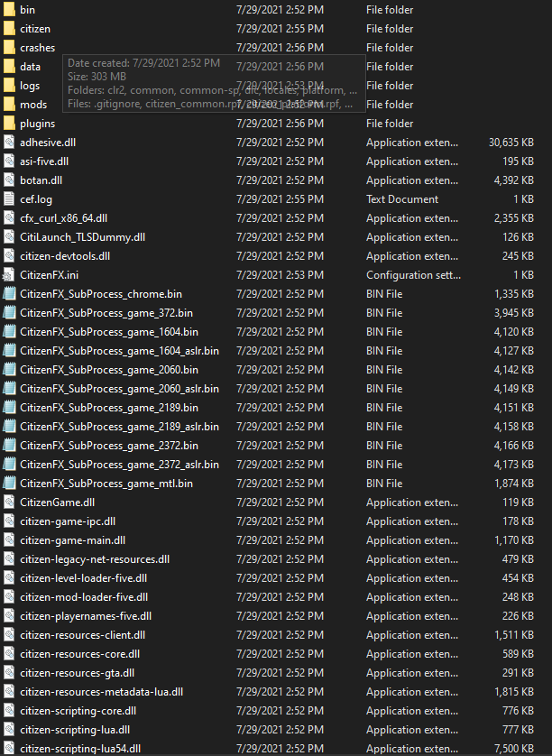
Task: Click the CitizenFX_SubProcess_chrome.bin file icon
Action: click(9, 293)
